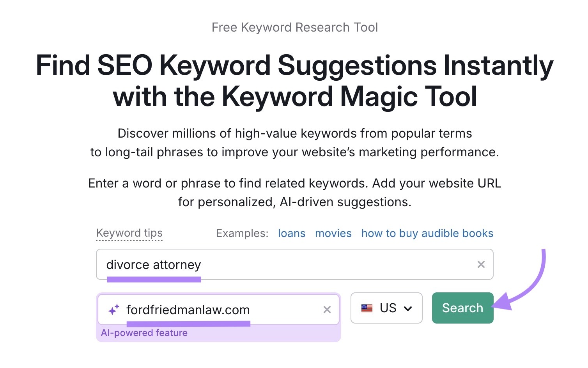Open the movies example keyword

[333, 233]
